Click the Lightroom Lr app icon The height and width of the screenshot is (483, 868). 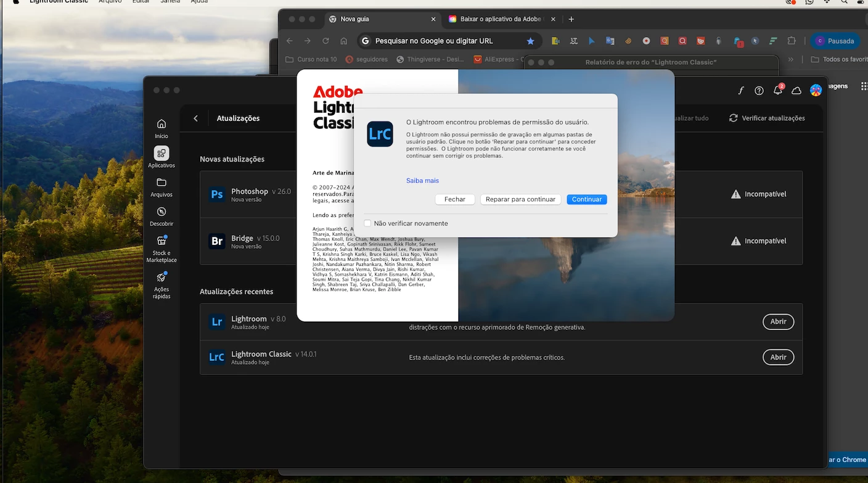tap(217, 322)
